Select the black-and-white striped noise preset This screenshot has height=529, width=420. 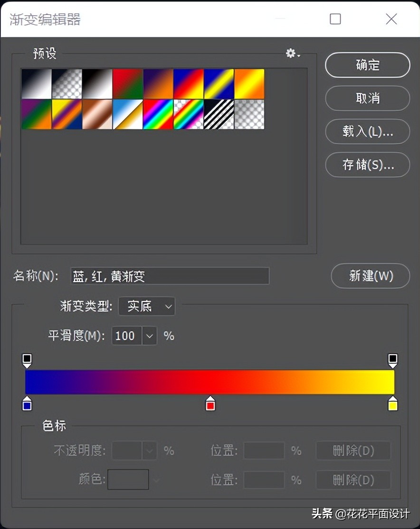tap(219, 114)
